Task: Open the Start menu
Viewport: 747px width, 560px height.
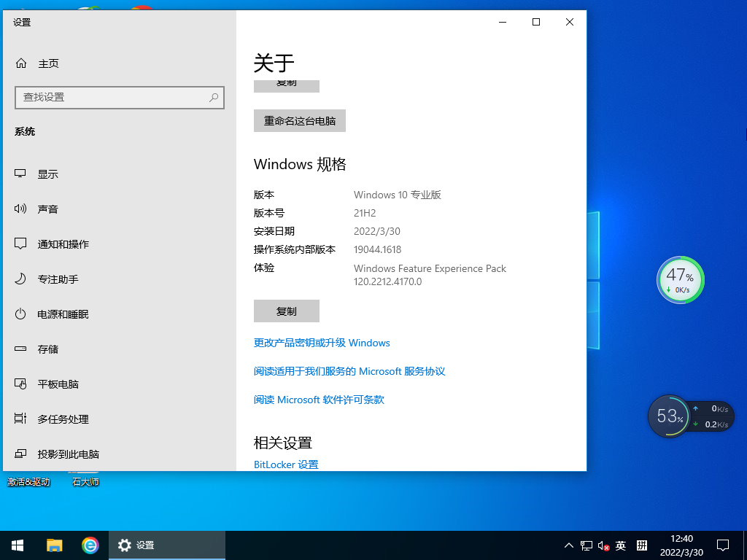Action: tap(17, 545)
